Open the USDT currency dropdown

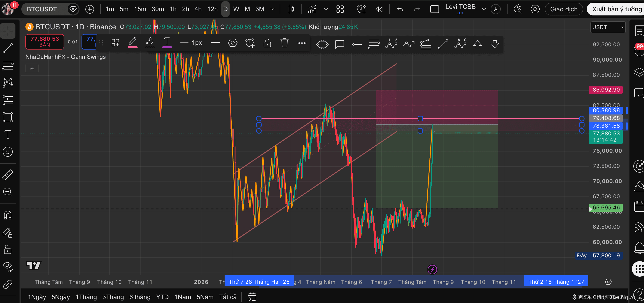point(608,27)
